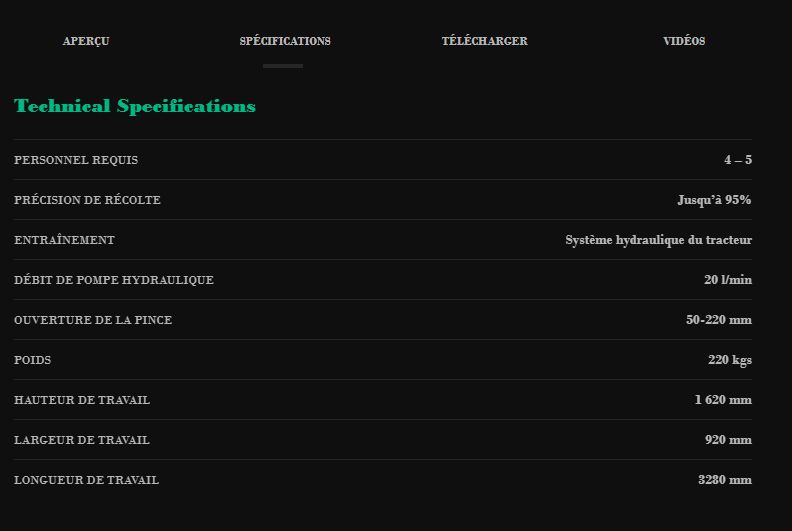The width and height of the screenshot is (792, 531).
Task: Select 'Système hydraulique du tracteur' value
Action: click(658, 240)
